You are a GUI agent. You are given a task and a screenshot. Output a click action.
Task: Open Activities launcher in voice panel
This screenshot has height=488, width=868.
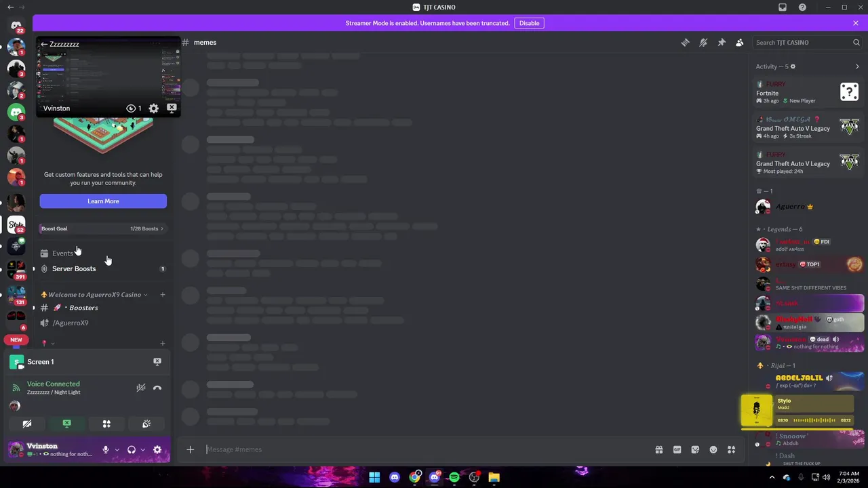(106, 424)
